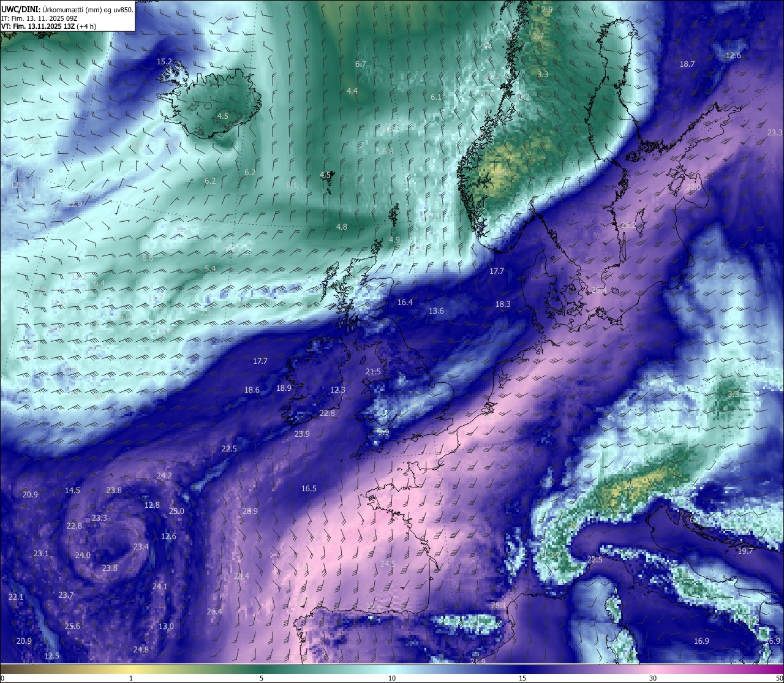784x683 pixels.
Task: Click the 24.1 value southeast of the vortex
Action: tap(160, 587)
